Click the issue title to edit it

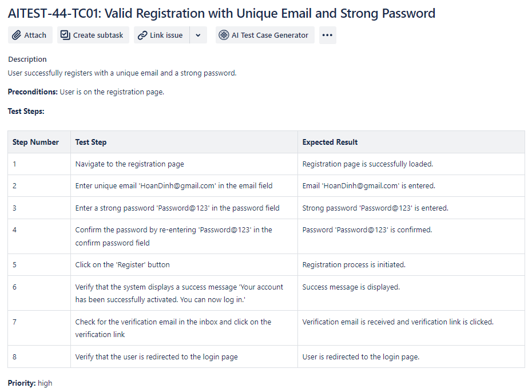tap(221, 13)
